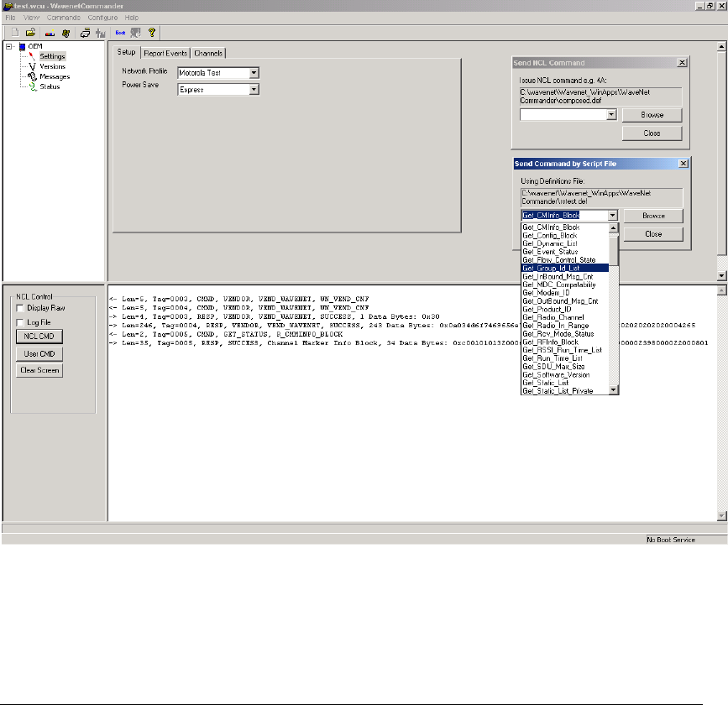Image resolution: width=728 pixels, height=705 pixels.
Task: Toggle the Log File checkbox
Action: [20, 321]
